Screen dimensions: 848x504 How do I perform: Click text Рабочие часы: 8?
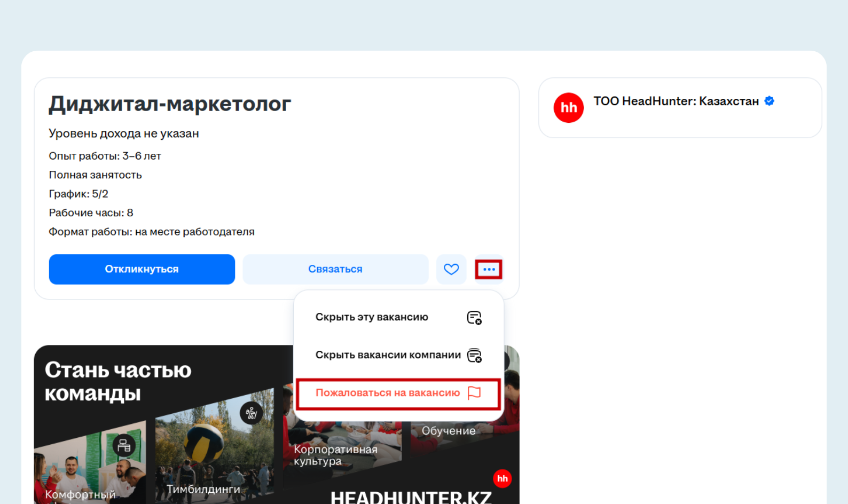point(91,213)
